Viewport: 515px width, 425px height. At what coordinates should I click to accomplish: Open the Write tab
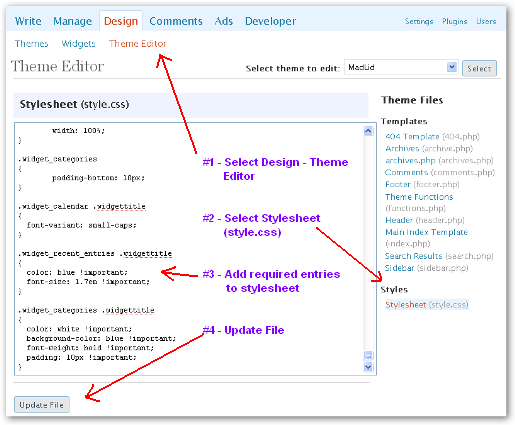tap(28, 21)
